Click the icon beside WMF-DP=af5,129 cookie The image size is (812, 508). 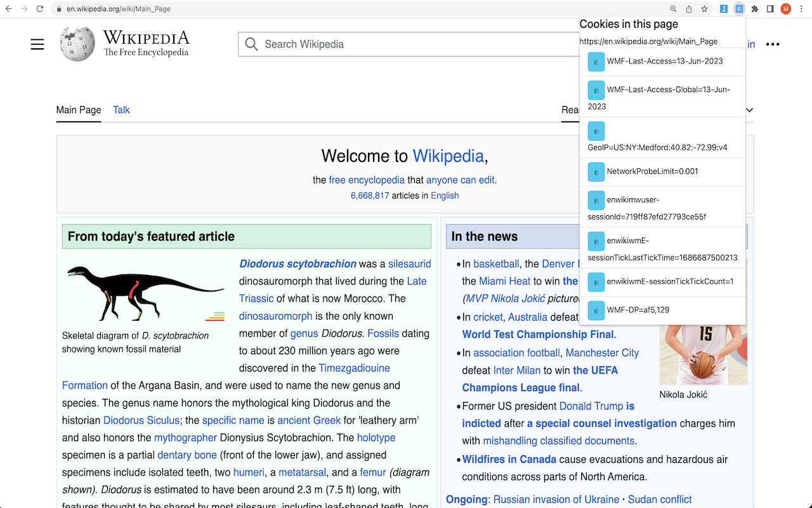596,310
